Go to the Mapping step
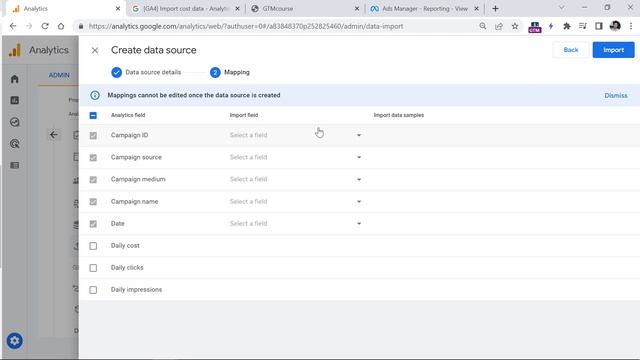The height and width of the screenshot is (360, 640). coord(230,72)
